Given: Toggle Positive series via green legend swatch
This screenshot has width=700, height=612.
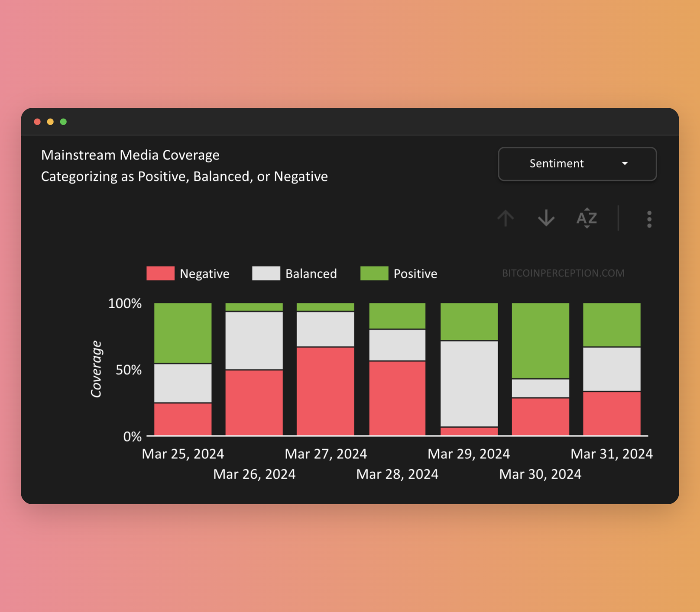Looking at the screenshot, I should pos(374,274).
